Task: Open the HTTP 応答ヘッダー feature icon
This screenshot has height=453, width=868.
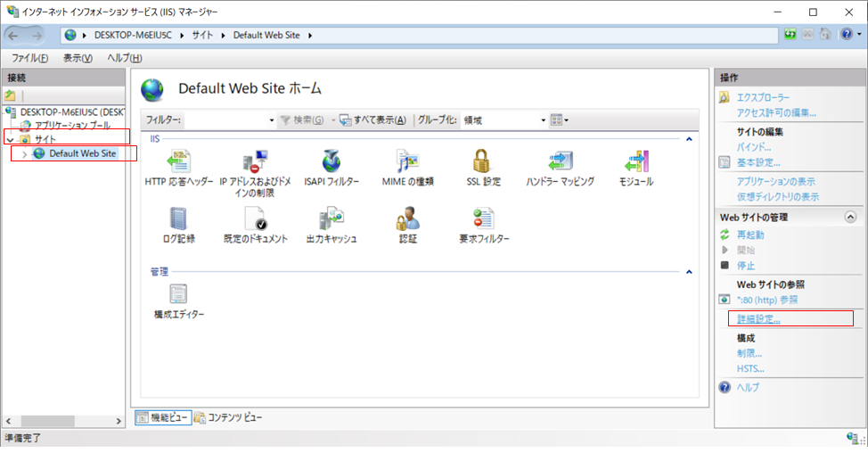Action: [179, 161]
